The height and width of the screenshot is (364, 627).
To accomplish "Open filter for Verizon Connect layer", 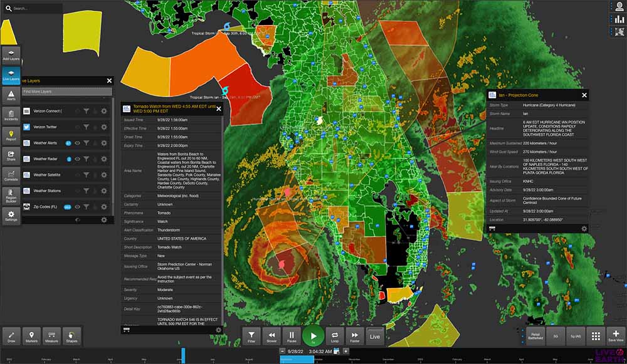I will click(x=87, y=111).
